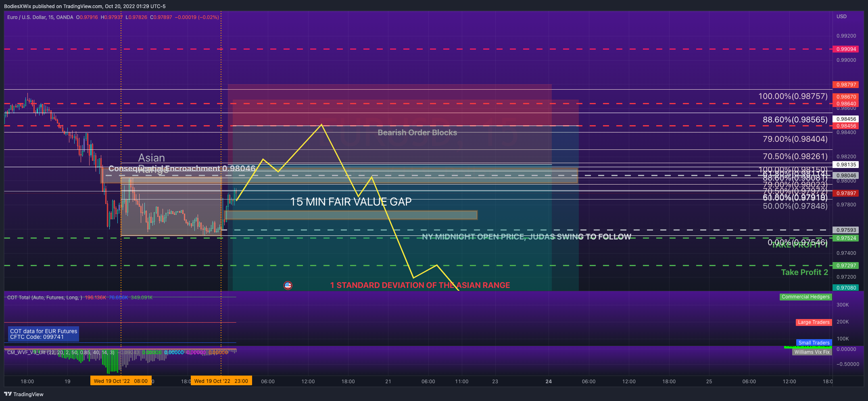Click the Take Profit 2 label
The height and width of the screenshot is (401, 868).
pos(805,272)
